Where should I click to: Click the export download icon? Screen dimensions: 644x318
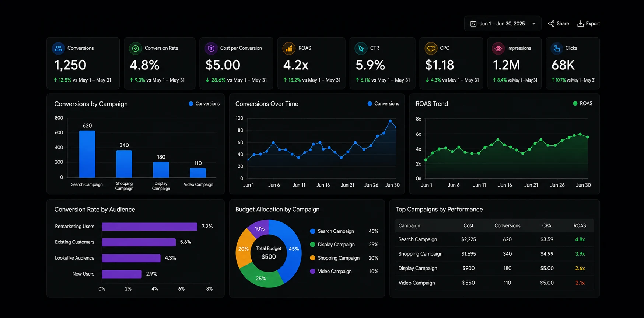(580, 24)
